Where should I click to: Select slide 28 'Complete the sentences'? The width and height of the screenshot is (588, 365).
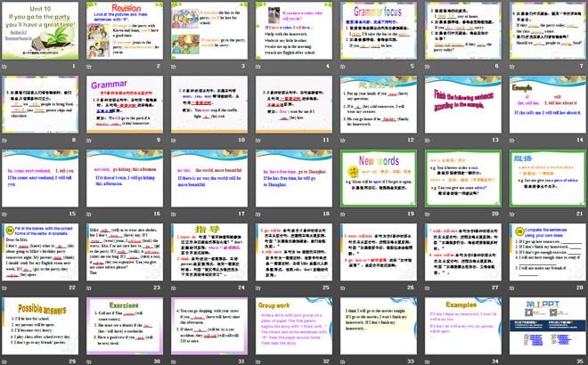pos(548,252)
